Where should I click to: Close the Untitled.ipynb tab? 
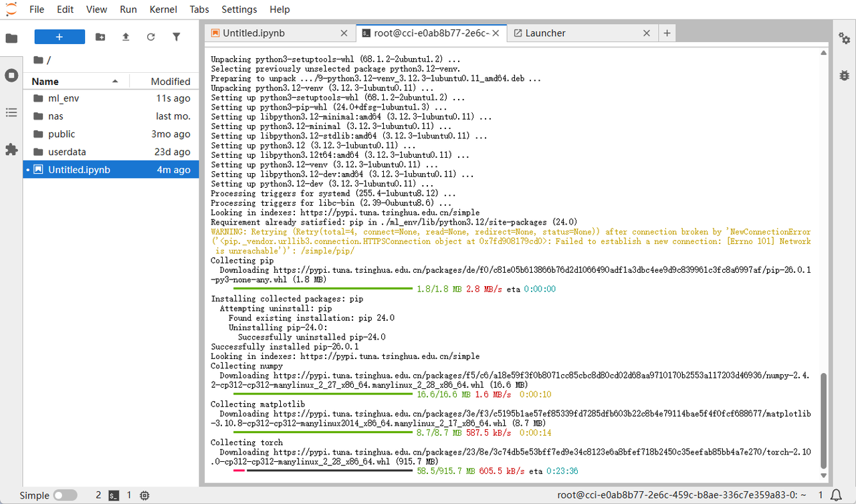coord(344,33)
